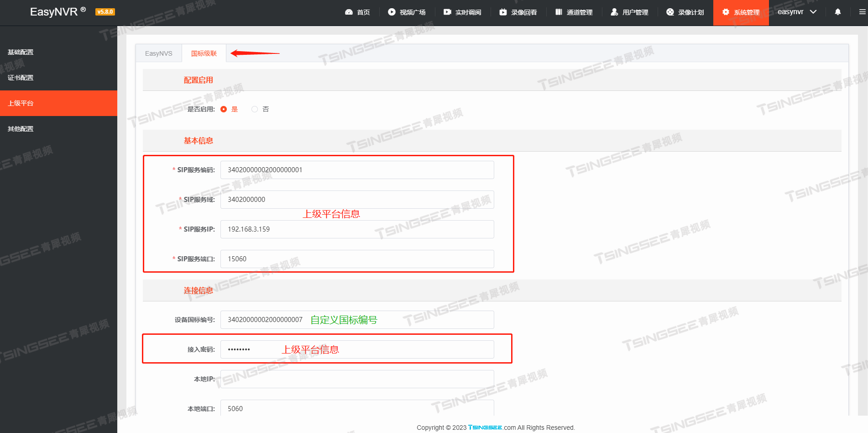Image resolution: width=868 pixels, height=433 pixels.
Task: Click the 首页 home icon
Action: click(x=349, y=12)
